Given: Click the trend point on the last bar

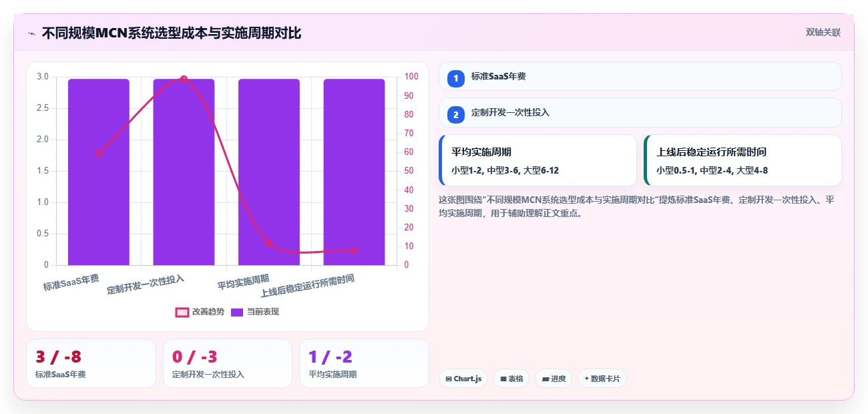Looking at the screenshot, I should (354, 250).
